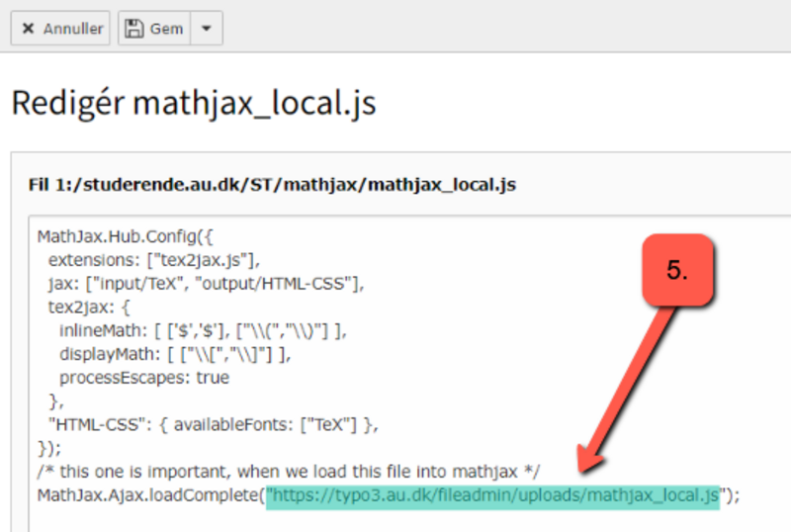Click the X icon in Annuller
This screenshot has height=532, width=791.
[29, 29]
